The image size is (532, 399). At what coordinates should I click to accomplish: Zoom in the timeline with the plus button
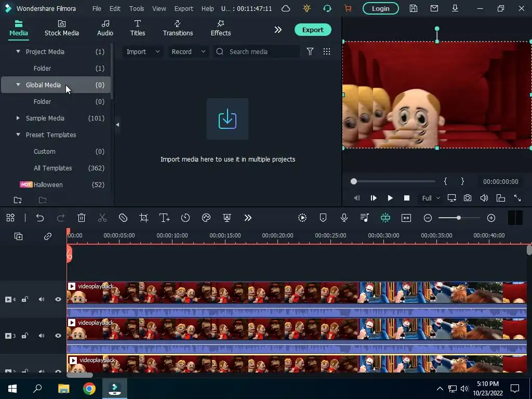click(491, 218)
